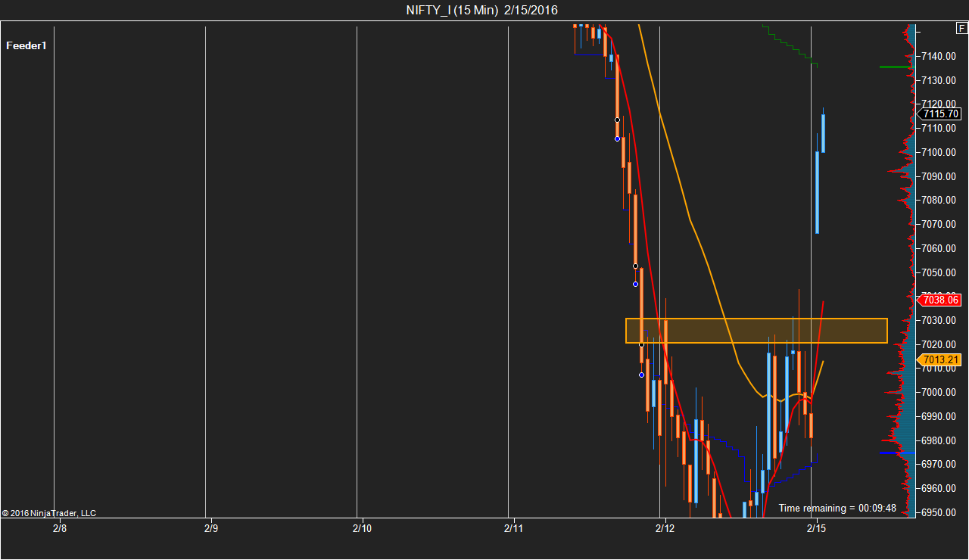Click the 7070.00 price axis label
This screenshot has height=560, width=969.
point(939,224)
